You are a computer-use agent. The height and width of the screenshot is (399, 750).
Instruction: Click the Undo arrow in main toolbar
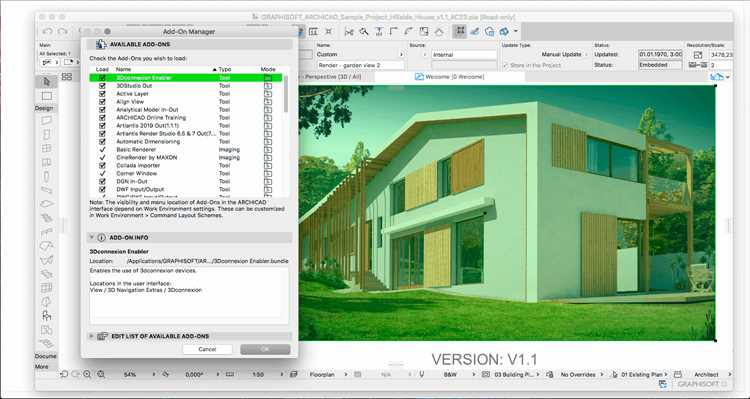click(47, 32)
